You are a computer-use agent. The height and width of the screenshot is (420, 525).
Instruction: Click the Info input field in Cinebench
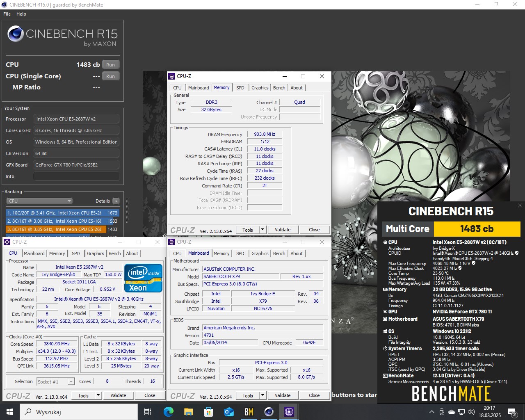tap(76, 176)
